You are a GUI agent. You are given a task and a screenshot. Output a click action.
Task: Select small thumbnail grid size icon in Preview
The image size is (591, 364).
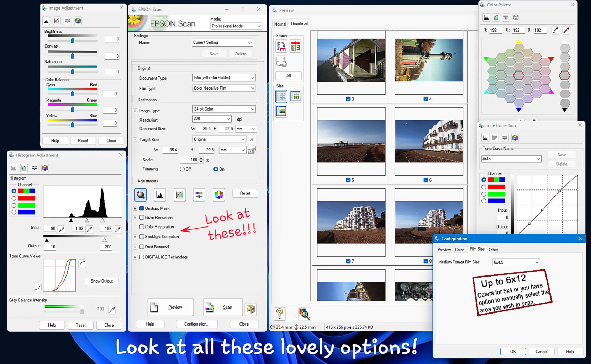(295, 96)
